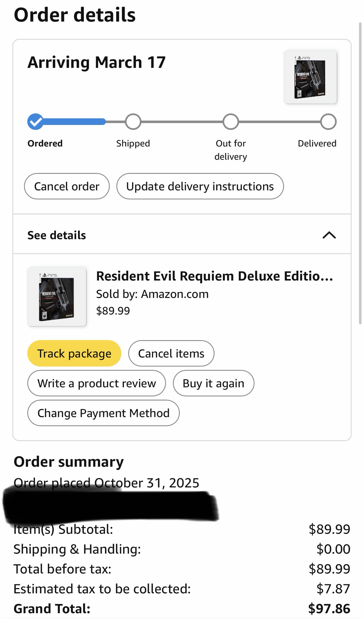Tap the Cancel items button

coord(171,353)
